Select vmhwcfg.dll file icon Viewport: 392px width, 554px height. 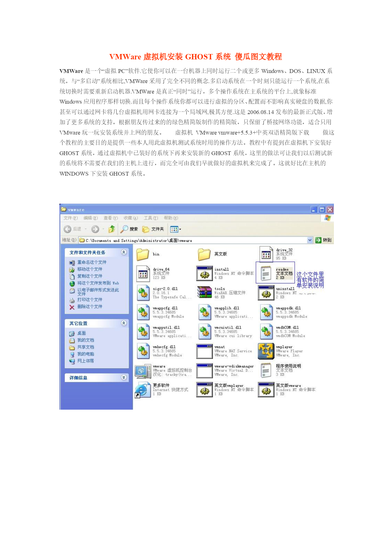coord(143,351)
